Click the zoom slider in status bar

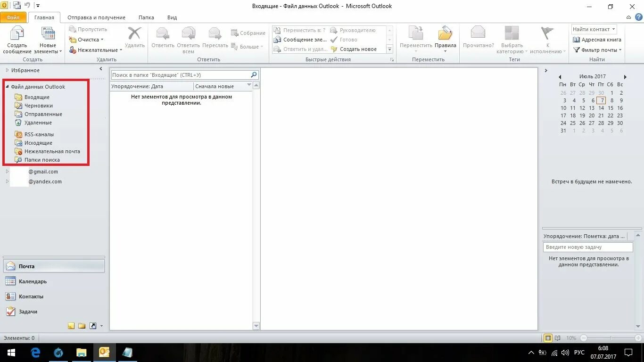[611, 338]
